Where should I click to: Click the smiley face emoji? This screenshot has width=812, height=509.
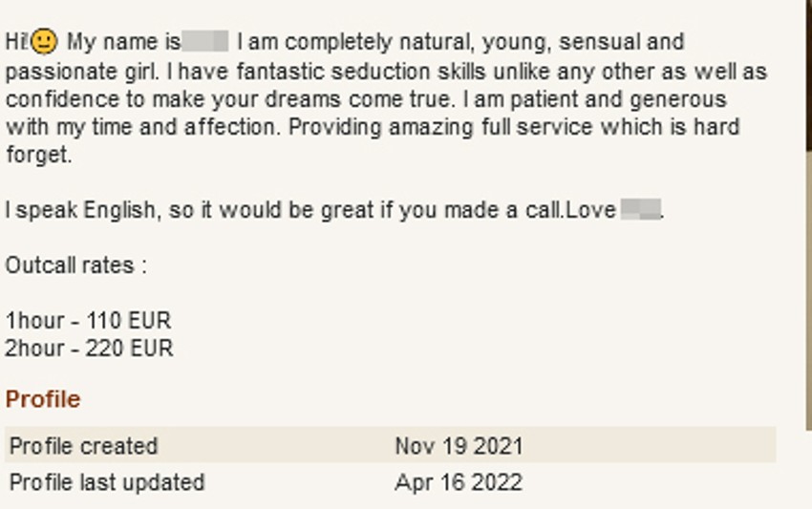pos(44,42)
